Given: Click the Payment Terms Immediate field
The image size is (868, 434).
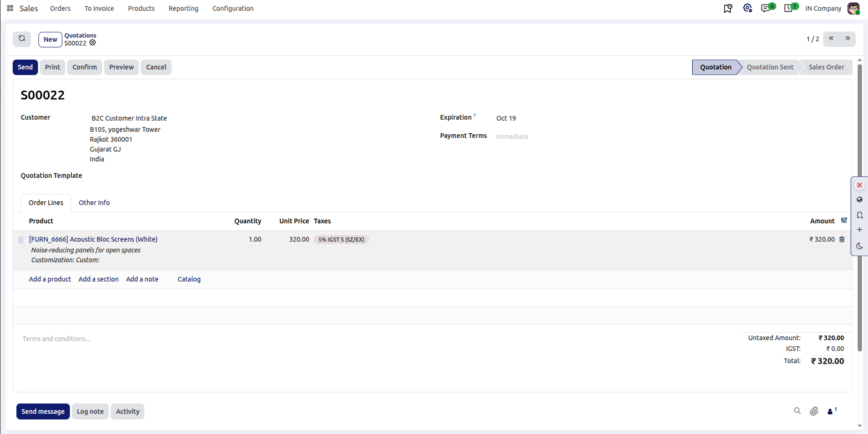Looking at the screenshot, I should click(512, 137).
